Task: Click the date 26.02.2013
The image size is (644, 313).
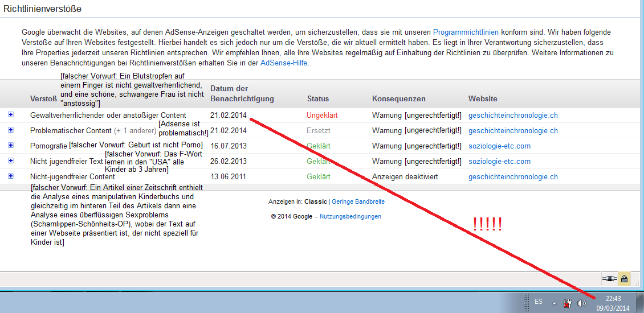Action: (229, 162)
